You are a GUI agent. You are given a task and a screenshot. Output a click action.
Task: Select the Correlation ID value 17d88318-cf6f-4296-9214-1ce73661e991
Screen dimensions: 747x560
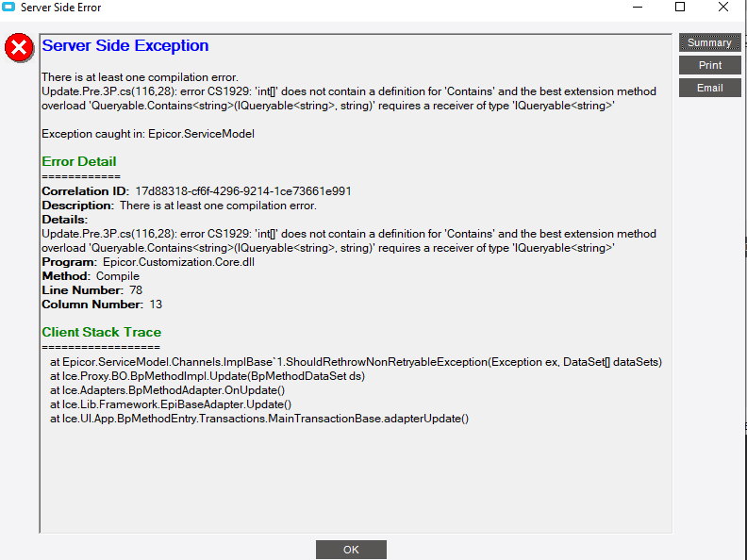(x=243, y=191)
